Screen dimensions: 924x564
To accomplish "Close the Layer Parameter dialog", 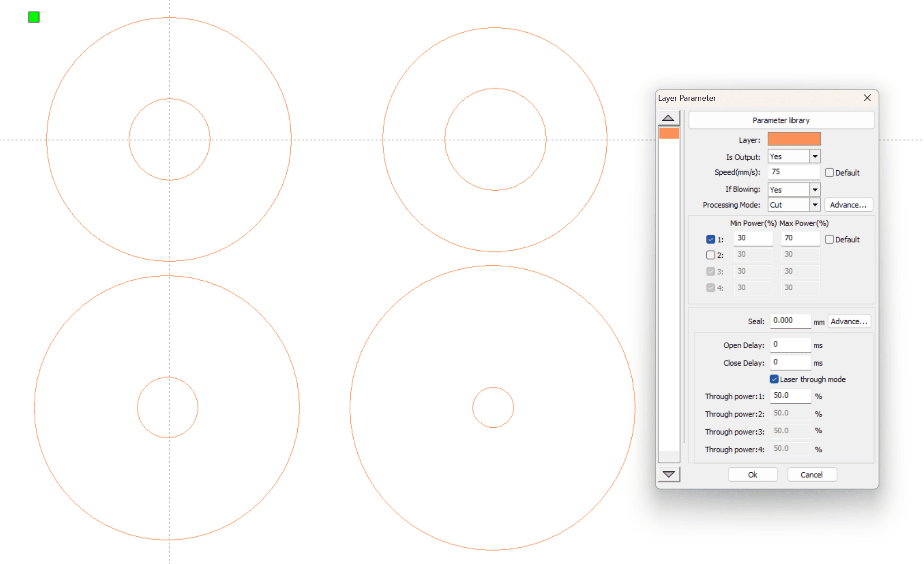I will click(867, 98).
